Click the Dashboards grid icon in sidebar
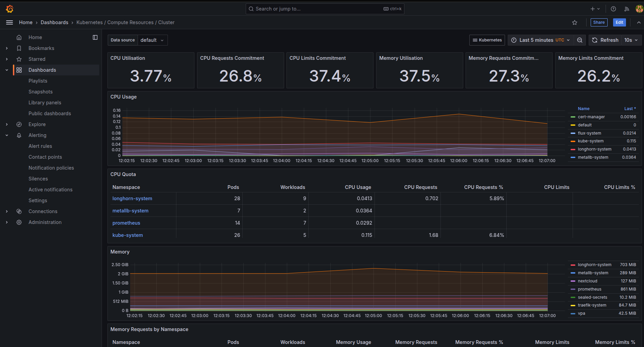The image size is (644, 347). 19,70
